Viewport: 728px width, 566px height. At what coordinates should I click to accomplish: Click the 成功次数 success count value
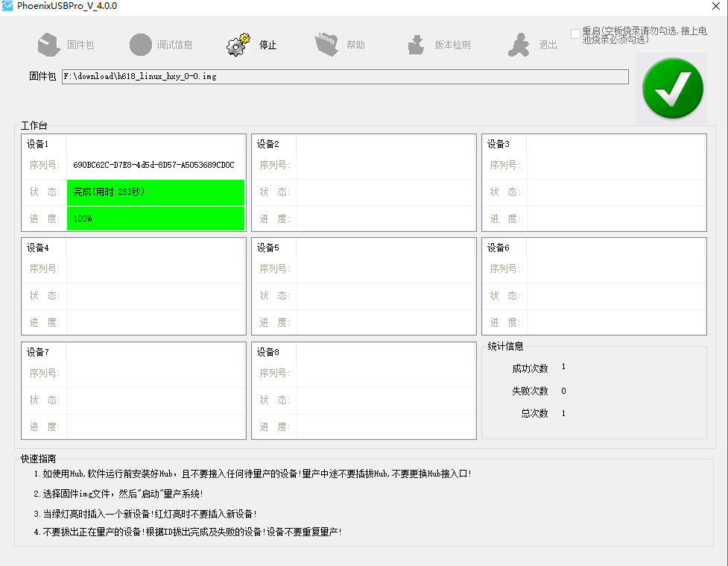pos(563,367)
